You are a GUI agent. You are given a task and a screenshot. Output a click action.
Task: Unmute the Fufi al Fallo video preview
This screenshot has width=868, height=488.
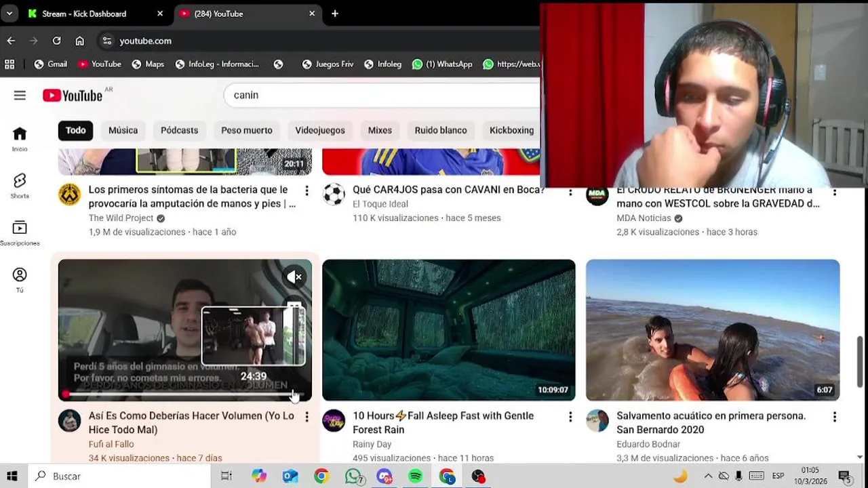tap(294, 277)
